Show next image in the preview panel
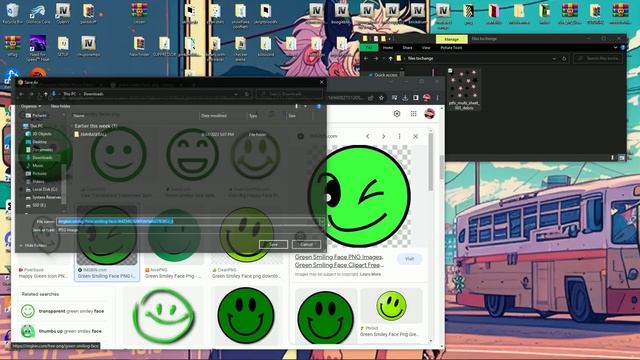Image resolution: width=640 pixels, height=360 pixels. 383,136
